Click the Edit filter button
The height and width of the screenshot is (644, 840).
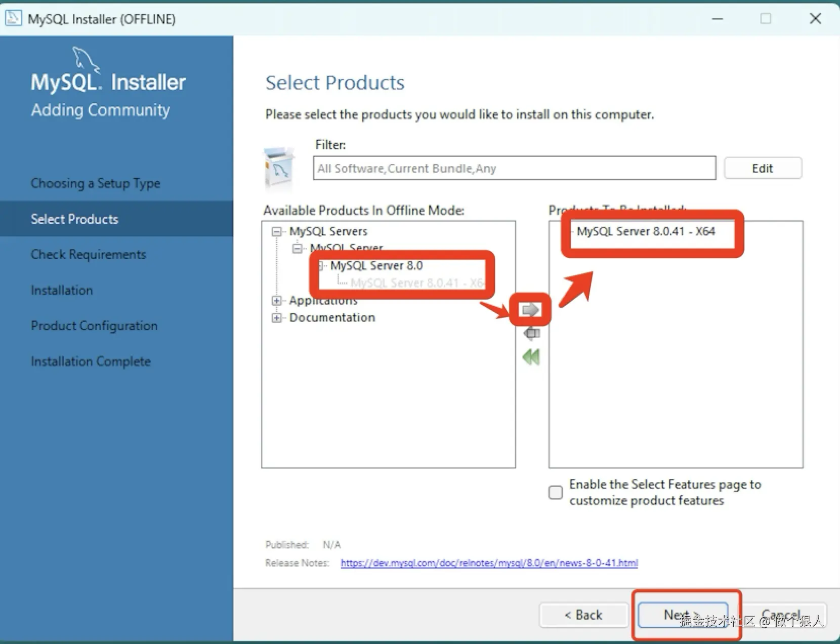click(763, 168)
